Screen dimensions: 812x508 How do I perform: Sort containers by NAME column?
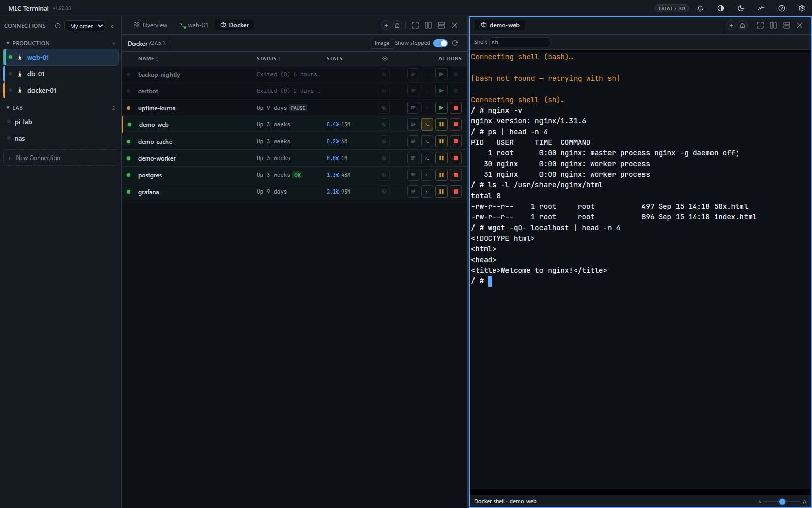point(148,59)
